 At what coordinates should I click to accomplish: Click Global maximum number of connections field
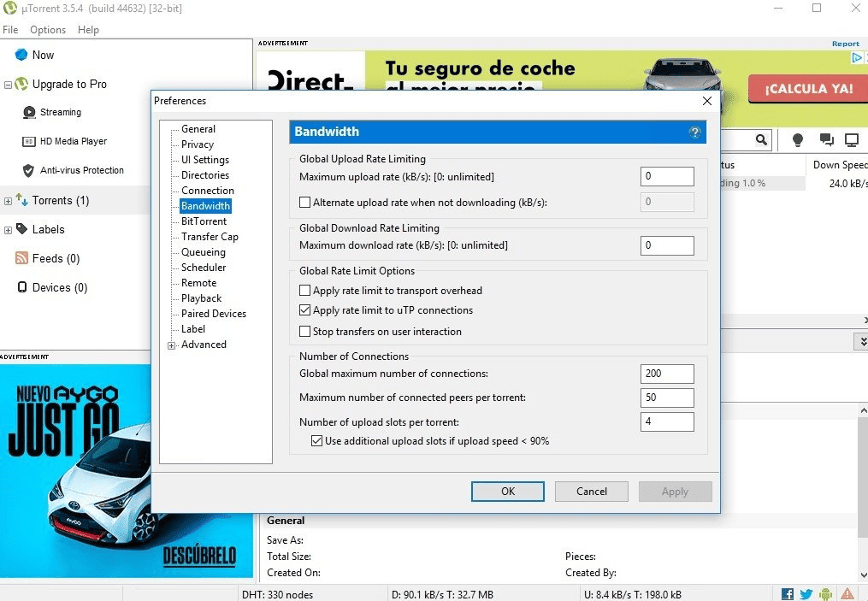point(667,374)
